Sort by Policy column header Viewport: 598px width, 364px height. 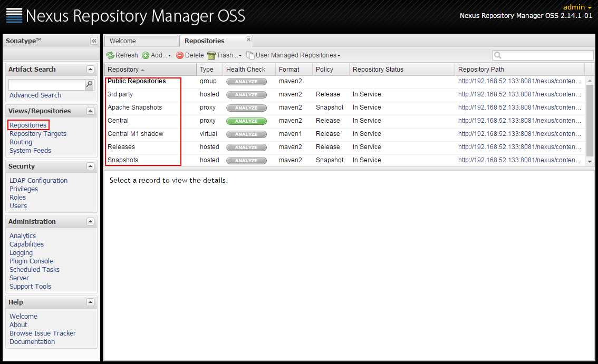click(x=331, y=70)
